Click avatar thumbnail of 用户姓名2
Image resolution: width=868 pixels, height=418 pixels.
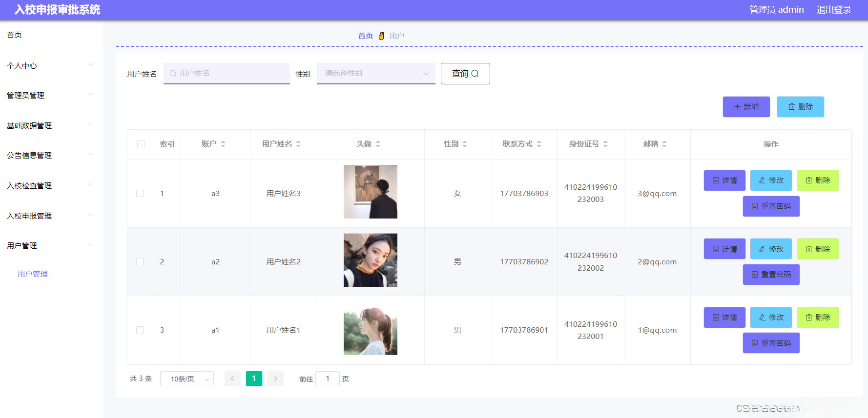(371, 260)
